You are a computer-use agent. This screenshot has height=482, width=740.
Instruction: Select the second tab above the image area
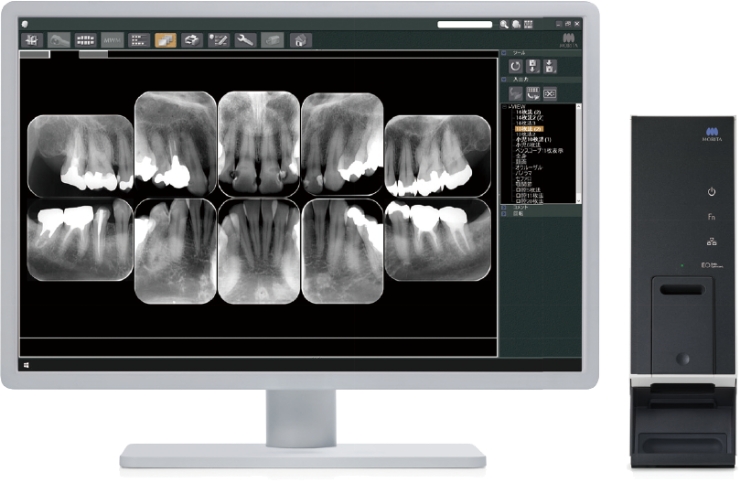point(93,54)
